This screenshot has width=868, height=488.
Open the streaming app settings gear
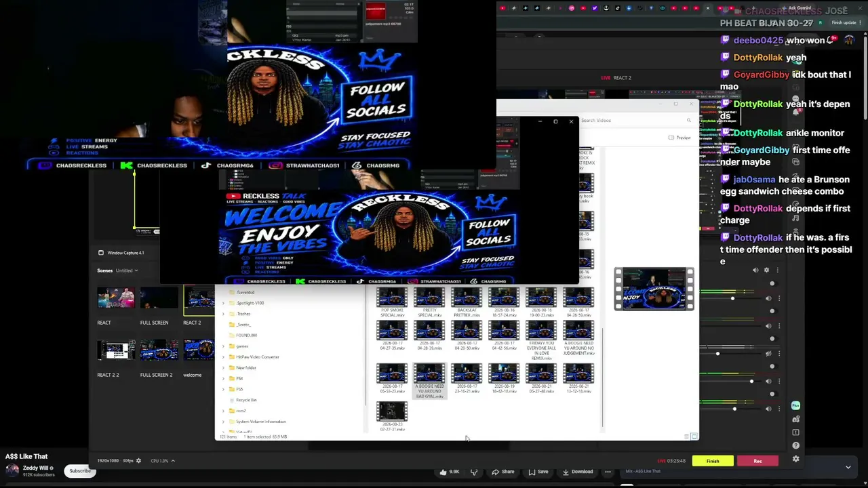pos(796,459)
